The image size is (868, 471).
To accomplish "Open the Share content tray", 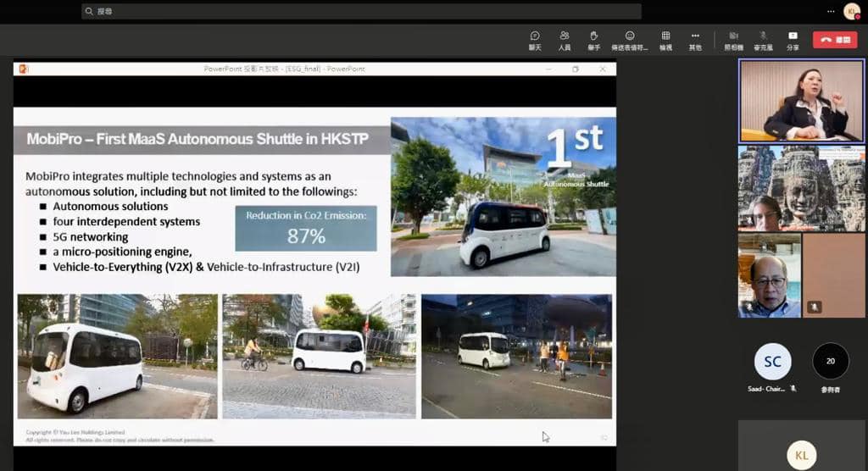I will point(793,41).
